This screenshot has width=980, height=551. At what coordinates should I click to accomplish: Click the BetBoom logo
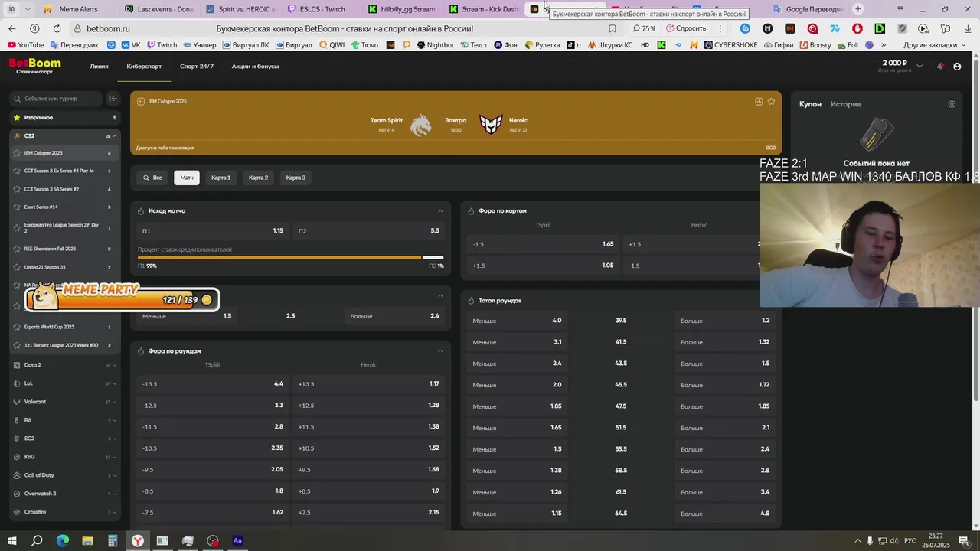[34, 66]
